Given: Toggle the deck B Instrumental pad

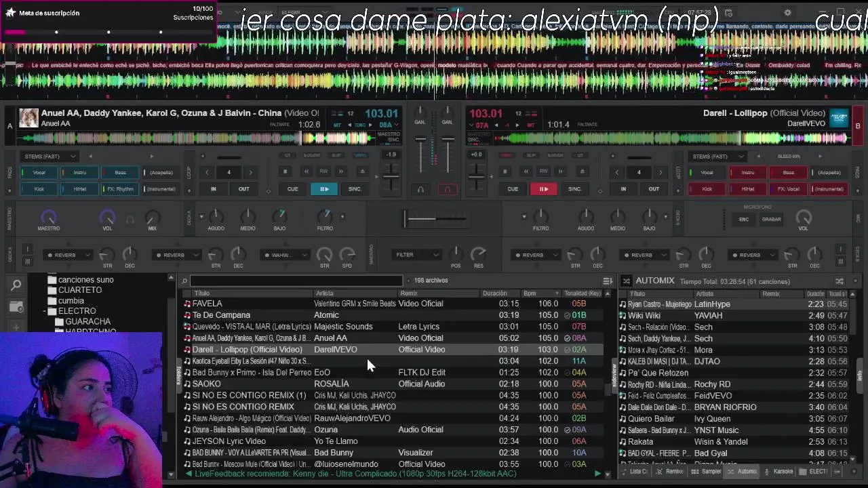Looking at the screenshot, I should coord(829,189).
